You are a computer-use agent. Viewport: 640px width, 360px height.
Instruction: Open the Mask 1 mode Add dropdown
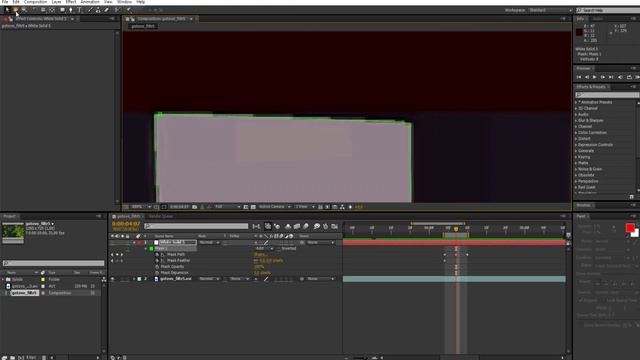[x=264, y=249]
